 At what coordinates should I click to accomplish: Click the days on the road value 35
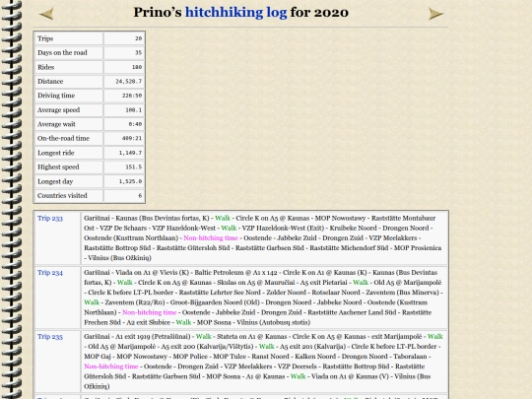[x=139, y=52]
